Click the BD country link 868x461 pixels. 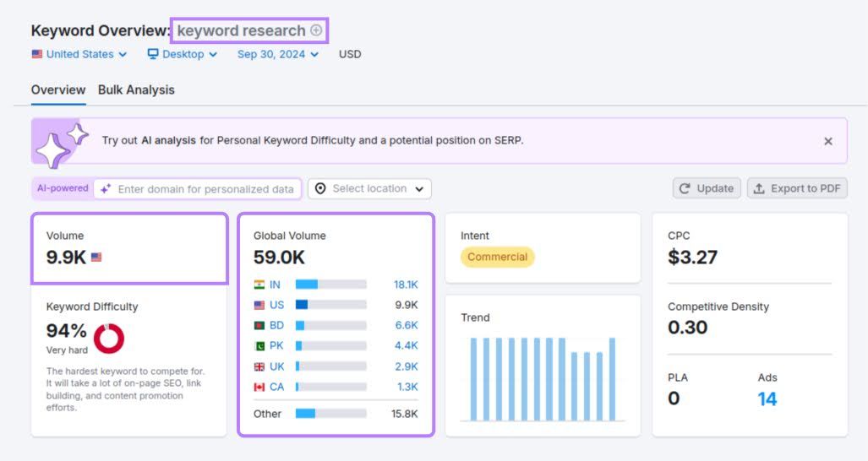(276, 326)
